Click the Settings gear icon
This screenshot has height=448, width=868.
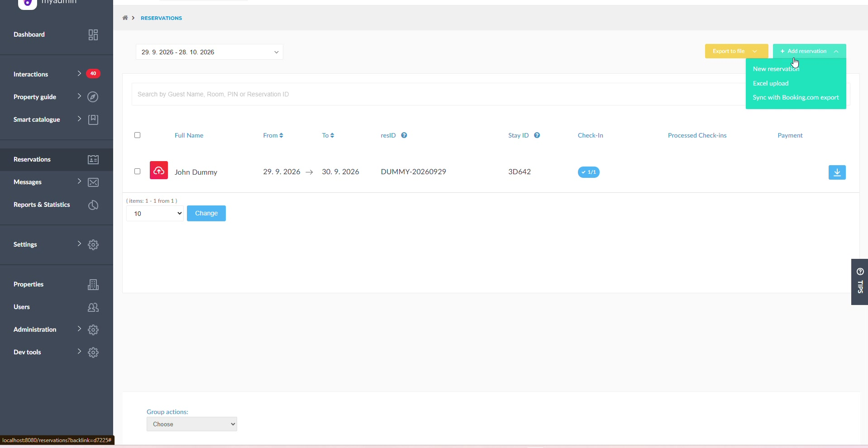[x=93, y=245]
